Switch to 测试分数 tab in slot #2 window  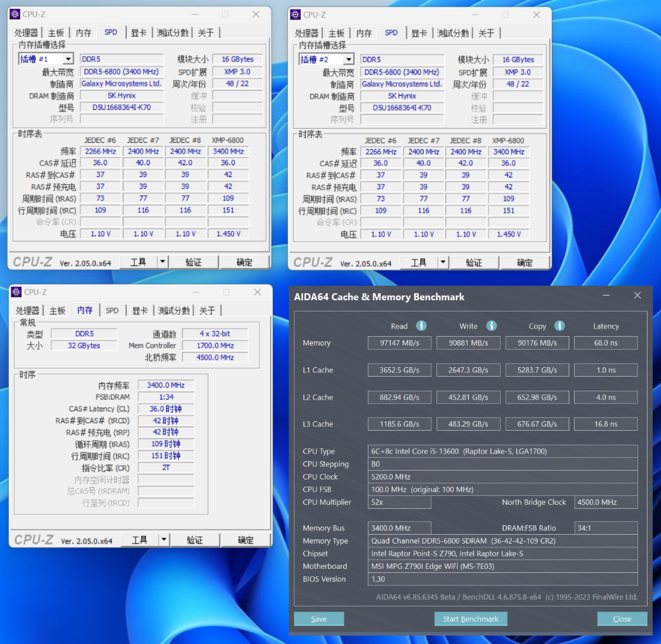(453, 33)
